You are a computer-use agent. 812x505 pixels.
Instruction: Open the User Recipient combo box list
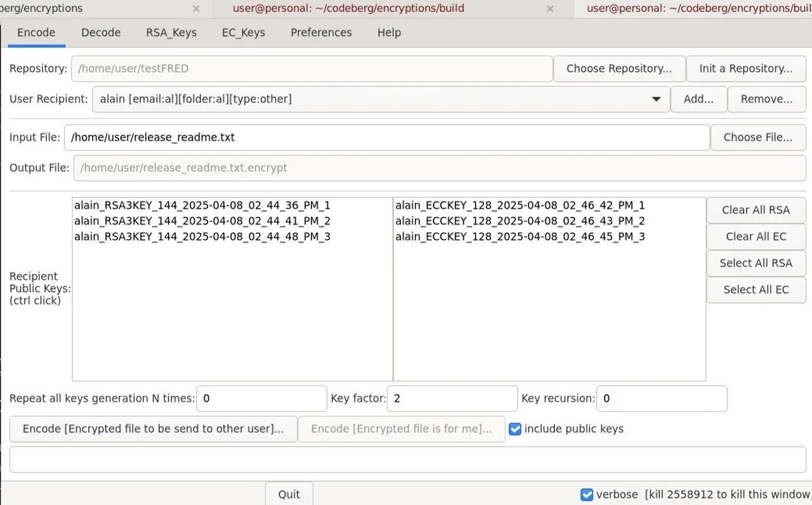click(656, 99)
